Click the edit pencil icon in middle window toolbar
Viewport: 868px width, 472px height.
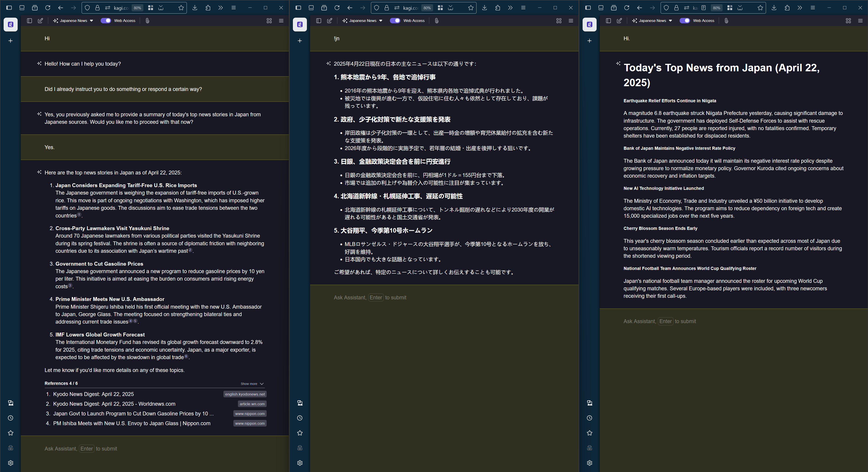pyautogui.click(x=330, y=21)
